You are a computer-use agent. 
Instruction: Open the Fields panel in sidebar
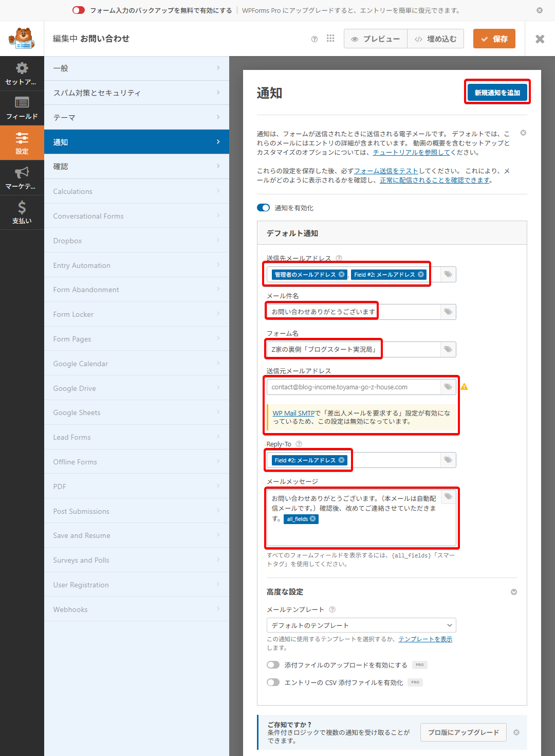pyautogui.click(x=22, y=108)
